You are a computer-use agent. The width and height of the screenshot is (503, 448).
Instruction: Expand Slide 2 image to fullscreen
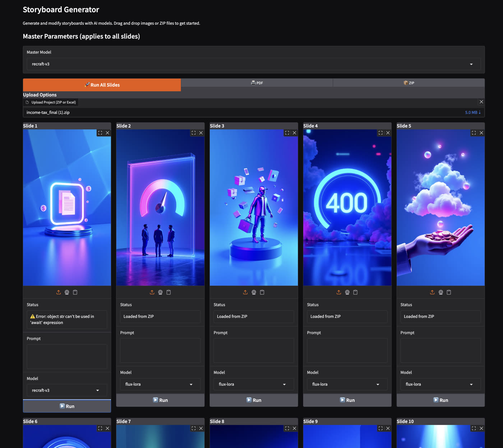(194, 133)
